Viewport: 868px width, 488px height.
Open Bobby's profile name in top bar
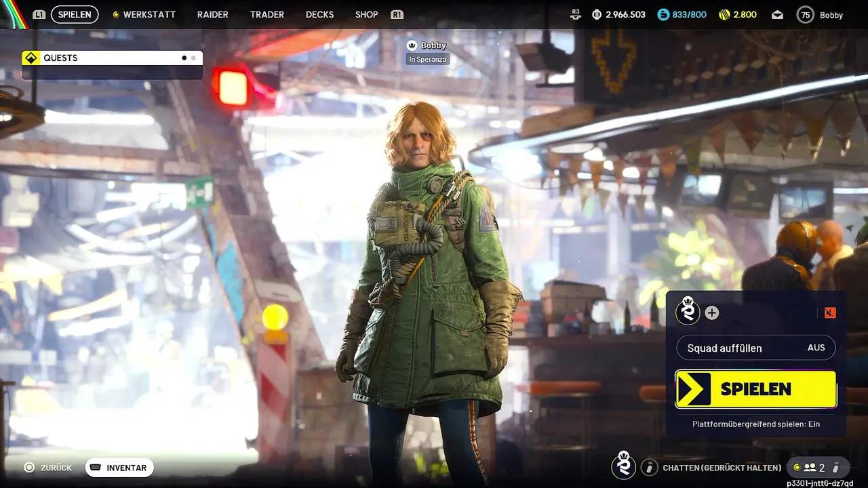tap(831, 15)
